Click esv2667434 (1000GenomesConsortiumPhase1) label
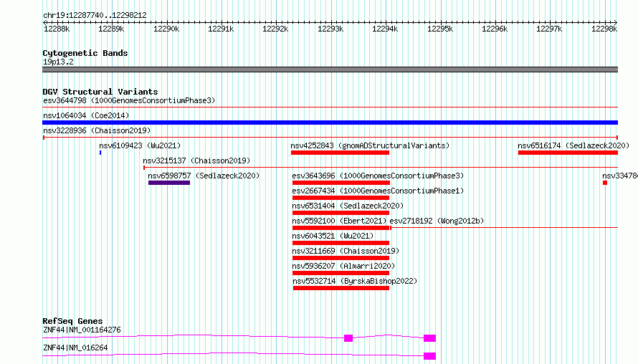Image resolution: width=638 pixels, height=364 pixels. point(378,191)
